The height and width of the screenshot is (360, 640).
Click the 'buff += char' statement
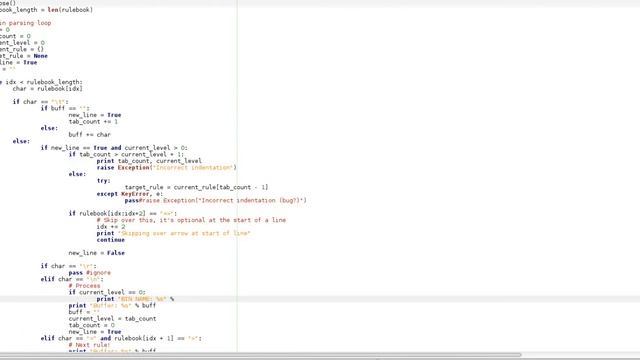point(89,135)
